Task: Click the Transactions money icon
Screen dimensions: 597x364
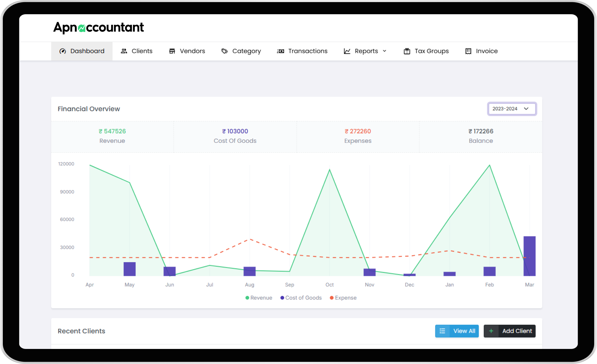Action: [280, 51]
